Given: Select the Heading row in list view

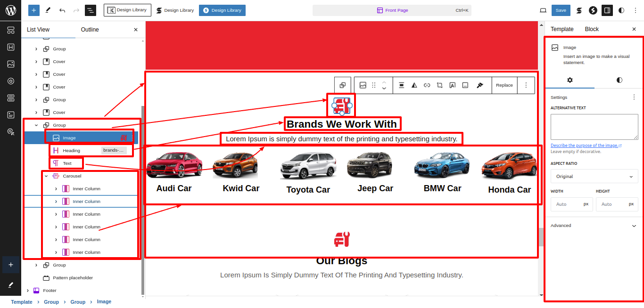Looking at the screenshot, I should click(81, 151).
